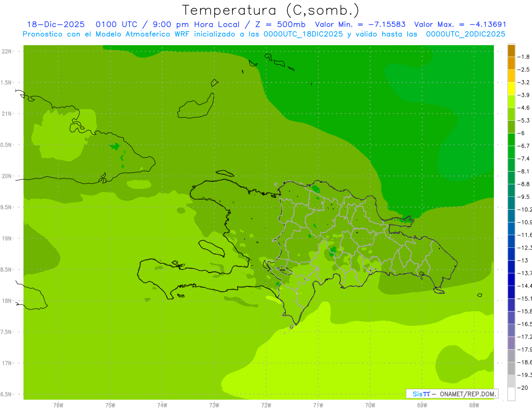Pick the orange swatch between -1.8 and -2.5

[x=511, y=63]
